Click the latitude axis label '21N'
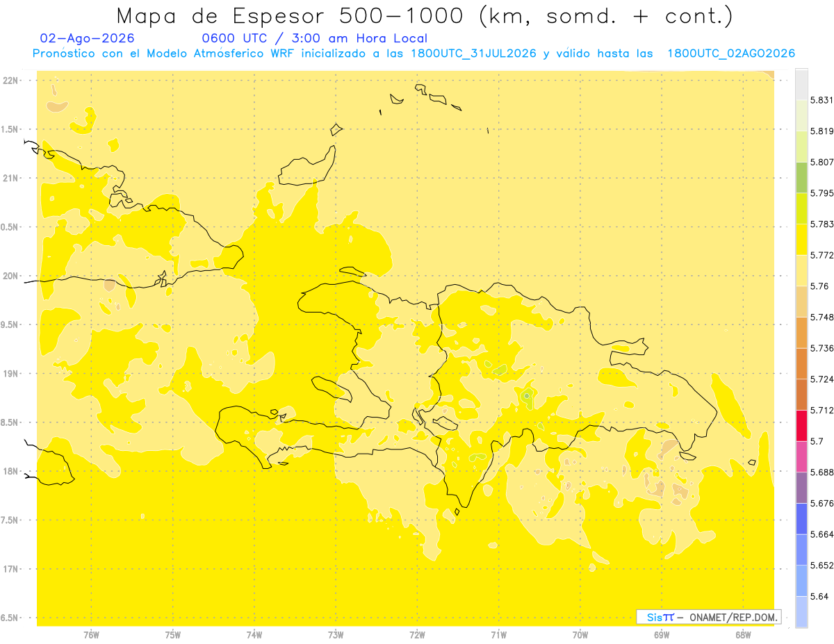Viewport: 834px width, 644px height. coord(10,178)
